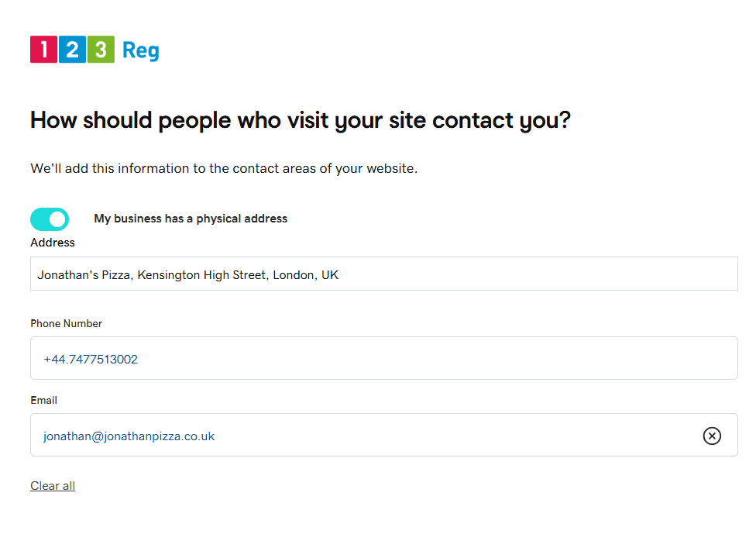Click "jonathanpizza.co.uk" domain in email field
Screen dimensions: 756x534
[159, 436]
